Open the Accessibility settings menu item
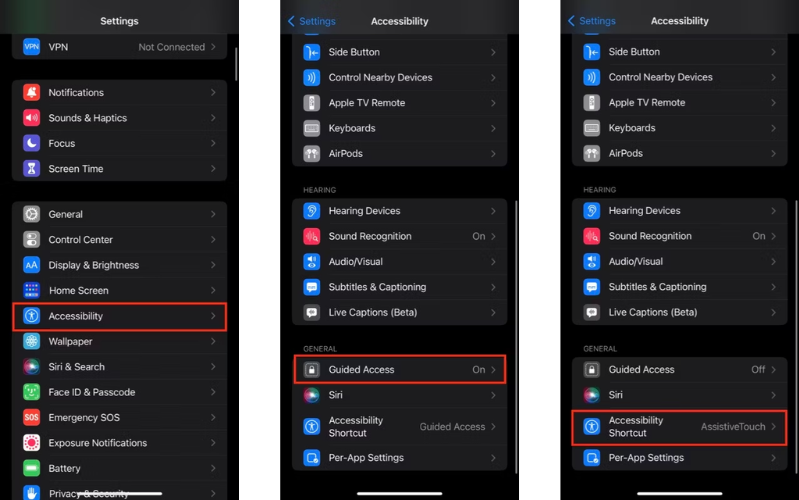The image size is (799, 500). (x=120, y=316)
